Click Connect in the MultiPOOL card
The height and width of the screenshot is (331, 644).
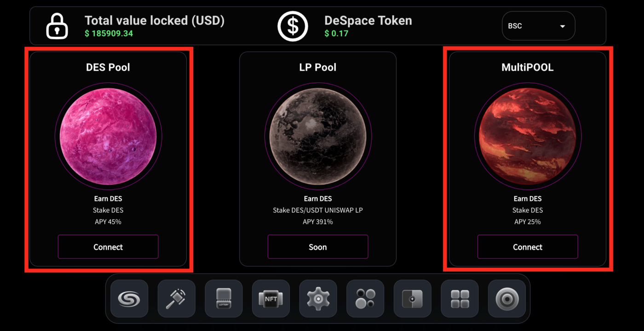tap(528, 247)
